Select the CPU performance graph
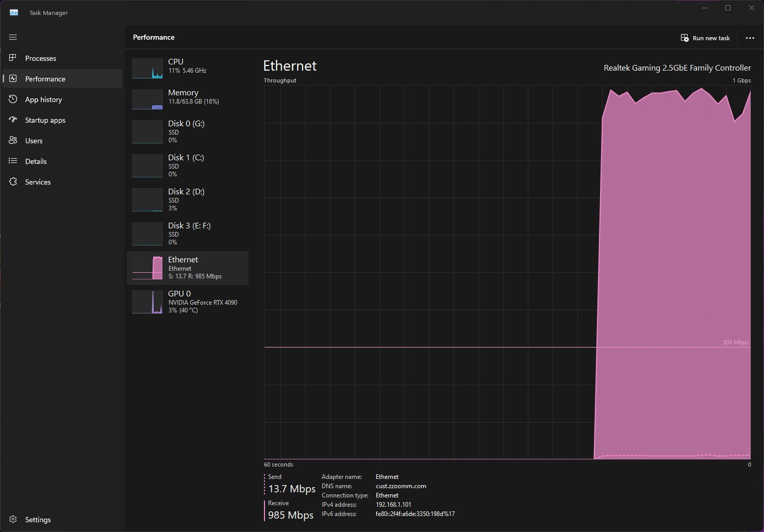This screenshot has width=764, height=532. (x=147, y=69)
